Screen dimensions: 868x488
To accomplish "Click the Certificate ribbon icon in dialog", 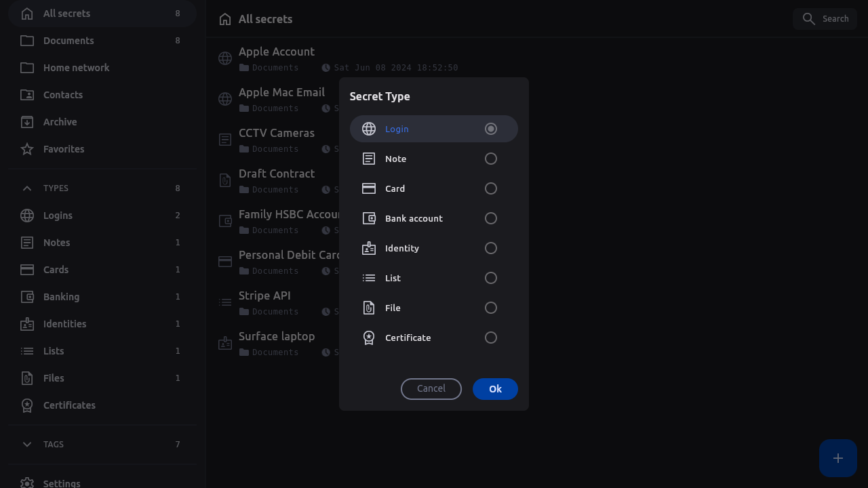I will [x=369, y=338].
